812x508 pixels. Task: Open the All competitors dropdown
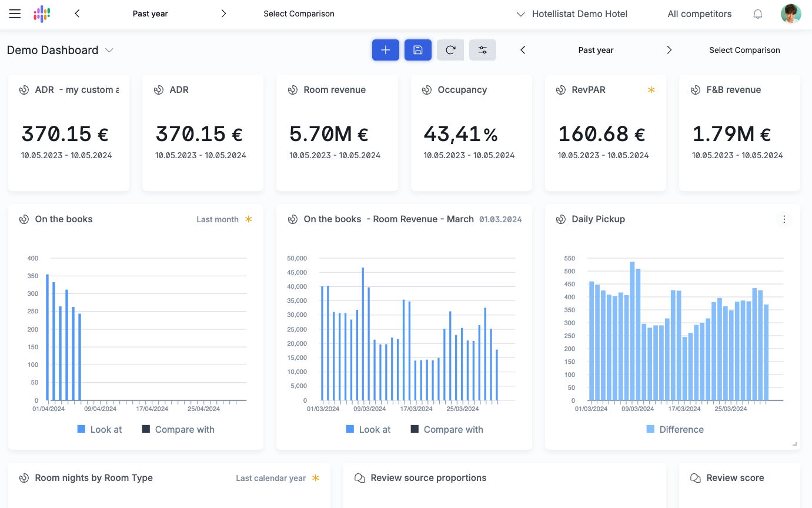pyautogui.click(x=699, y=14)
